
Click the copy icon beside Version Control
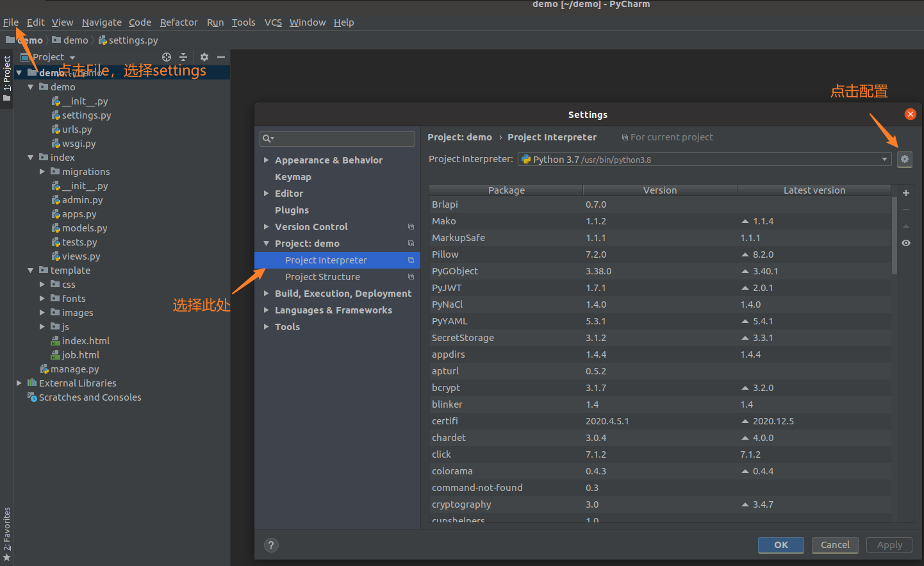(x=411, y=227)
